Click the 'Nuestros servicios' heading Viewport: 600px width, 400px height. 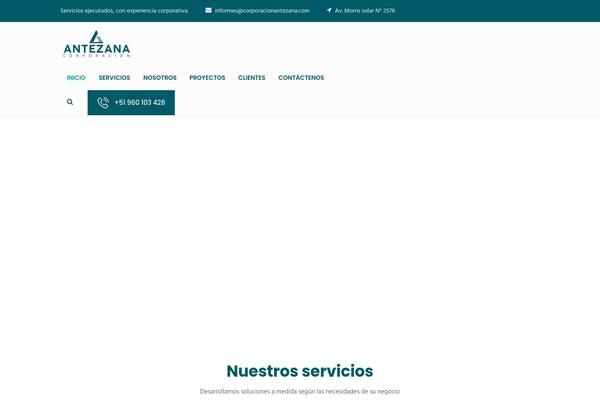click(x=300, y=371)
